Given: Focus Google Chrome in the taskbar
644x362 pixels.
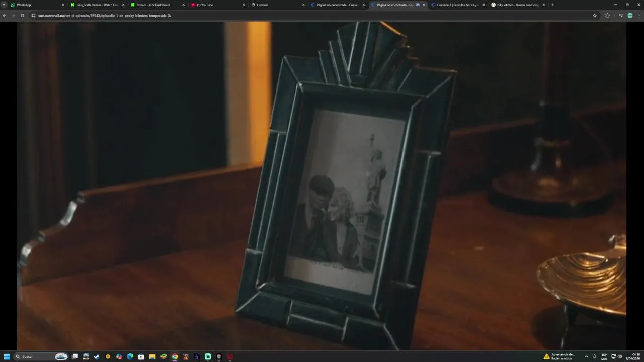Looking at the screenshot, I should (x=175, y=356).
